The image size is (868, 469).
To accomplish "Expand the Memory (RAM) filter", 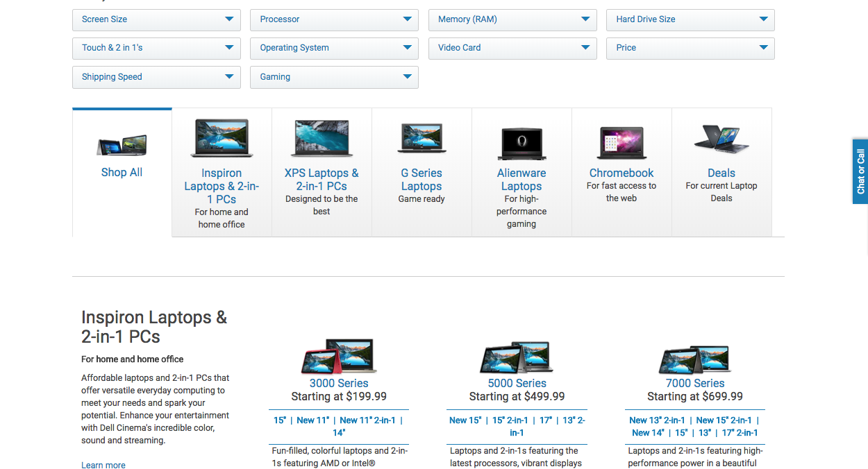I will click(x=512, y=19).
